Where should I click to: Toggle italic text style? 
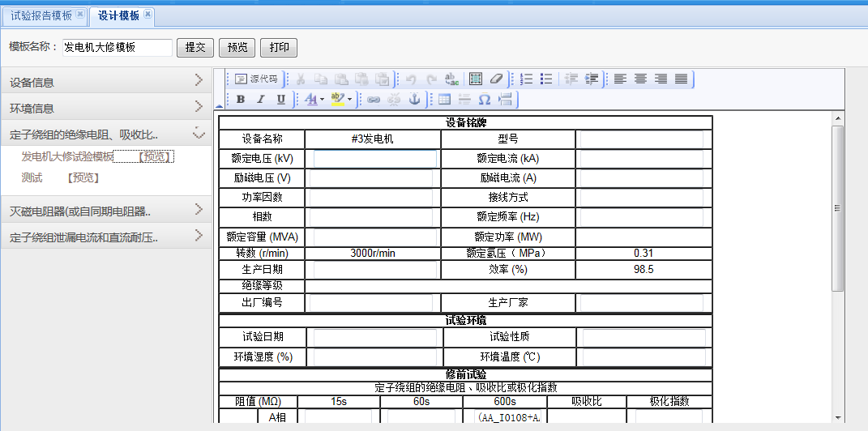tap(260, 100)
